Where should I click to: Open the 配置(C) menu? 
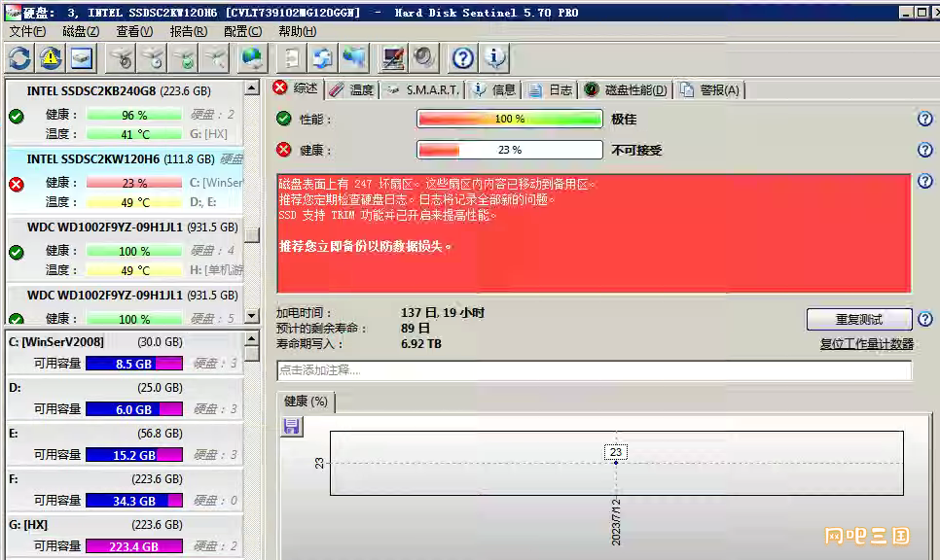pyautogui.click(x=243, y=31)
